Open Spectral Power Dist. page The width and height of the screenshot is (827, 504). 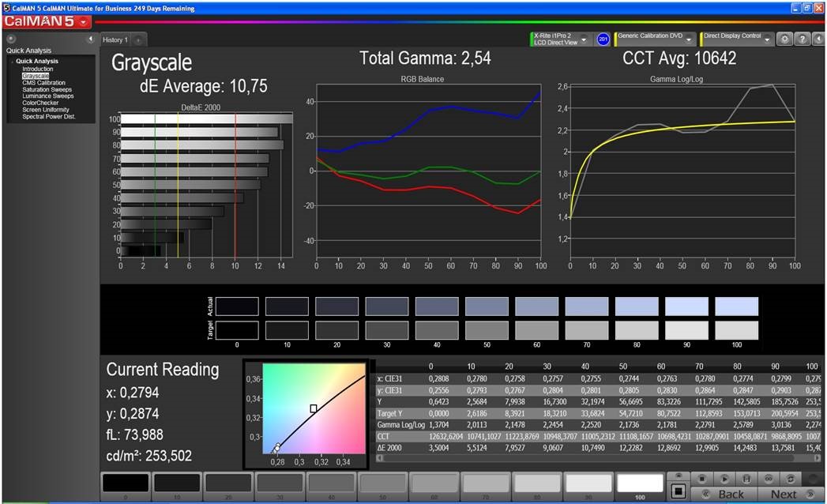pos(49,117)
